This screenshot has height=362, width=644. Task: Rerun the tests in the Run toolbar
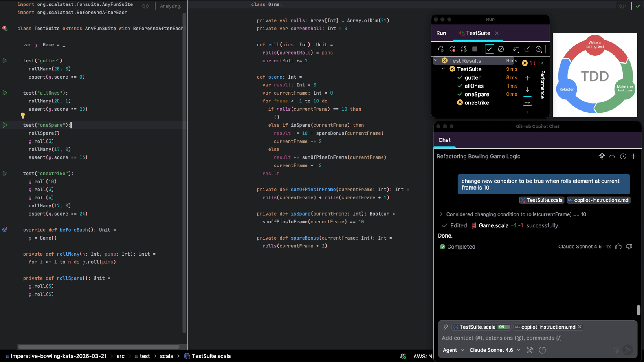pos(440,49)
